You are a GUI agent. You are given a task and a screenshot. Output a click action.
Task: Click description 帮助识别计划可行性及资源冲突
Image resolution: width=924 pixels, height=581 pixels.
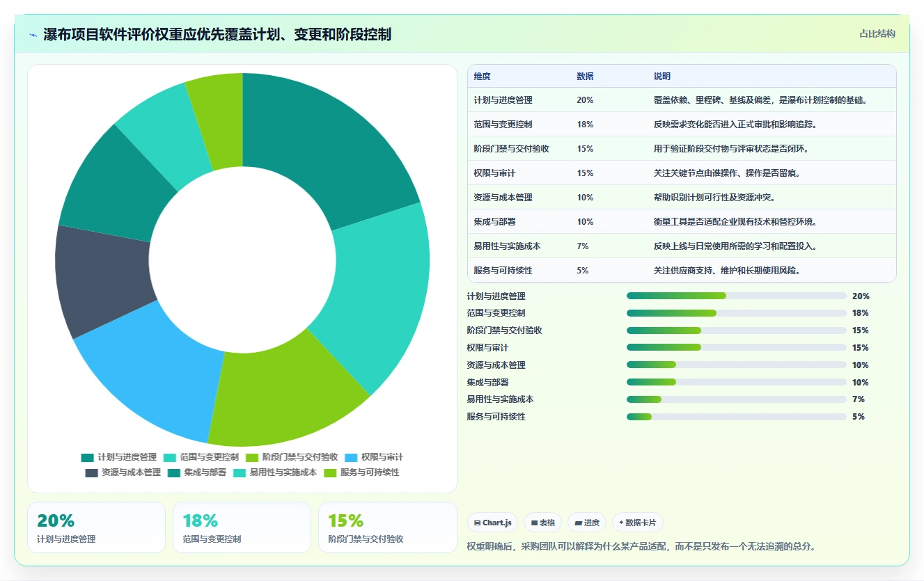pyautogui.click(x=714, y=198)
